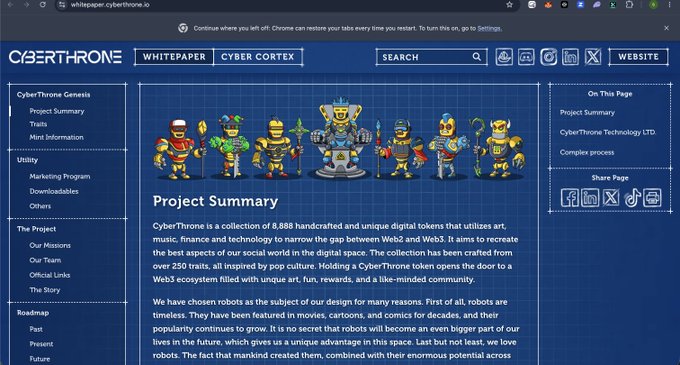Open the X (Twitter) icon in site header
Screen dimensions: 680x365
pos(593,57)
